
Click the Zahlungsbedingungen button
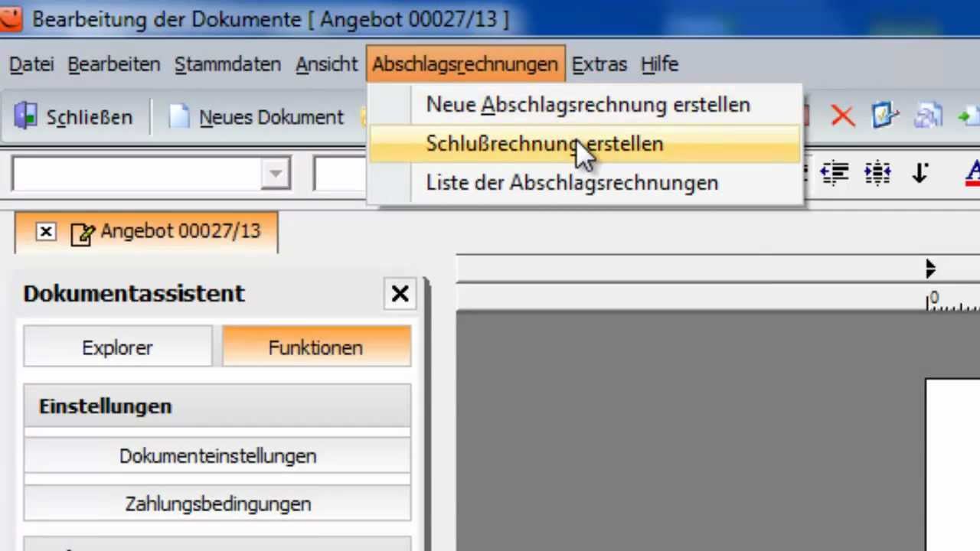[x=217, y=504]
